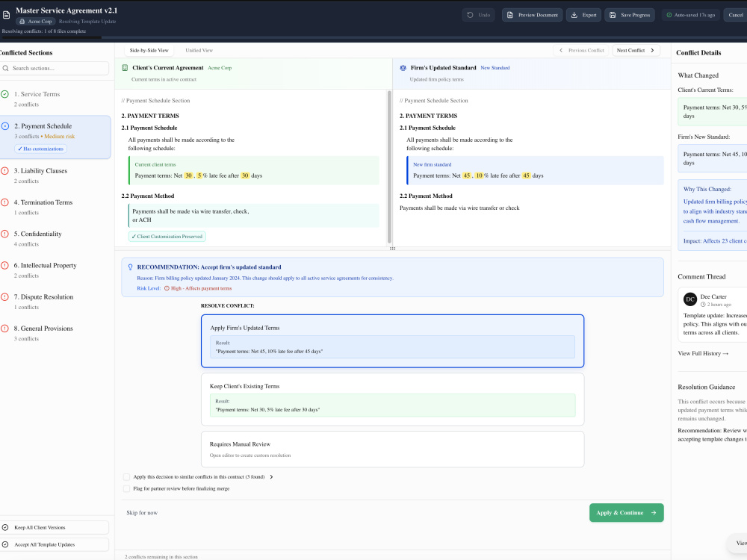
Task: Click Keep All Client Versions
Action: [x=55, y=528]
